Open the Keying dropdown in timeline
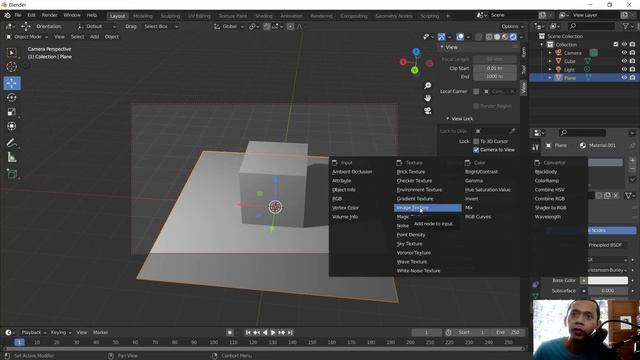 (x=60, y=333)
